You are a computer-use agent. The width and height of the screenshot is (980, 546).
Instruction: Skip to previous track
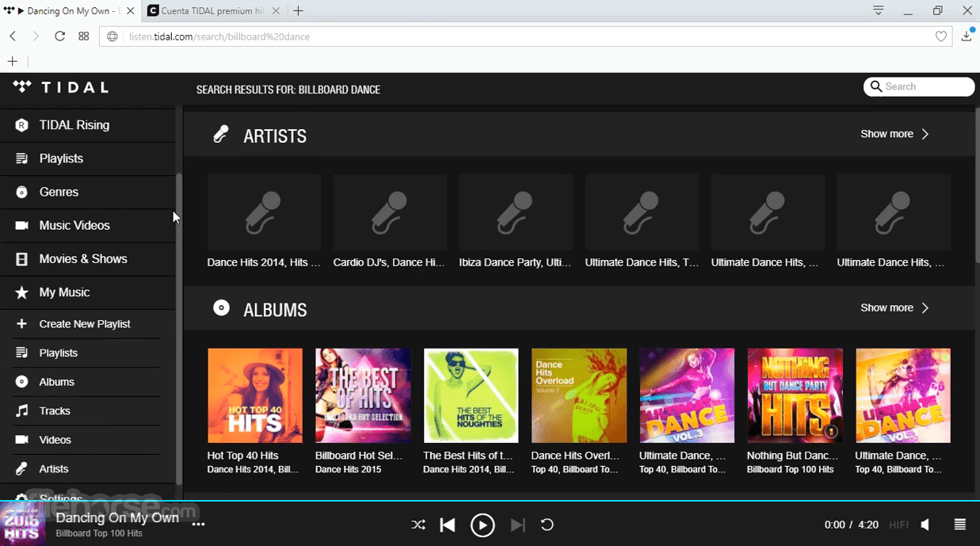click(448, 525)
